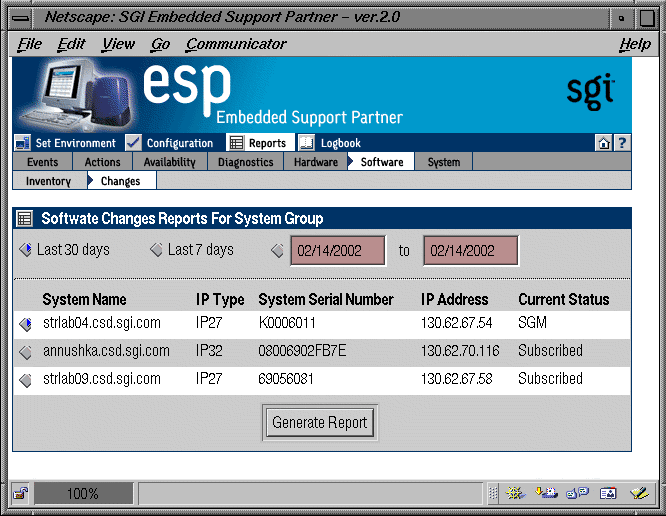
Task: Click annushka's Subscribed status
Action: [550, 351]
